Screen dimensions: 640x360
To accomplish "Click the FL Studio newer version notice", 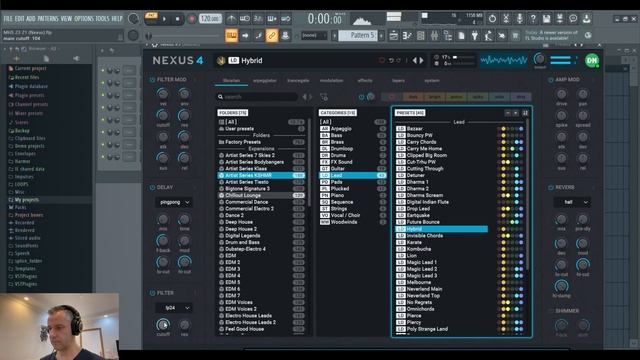I will click(551, 36).
